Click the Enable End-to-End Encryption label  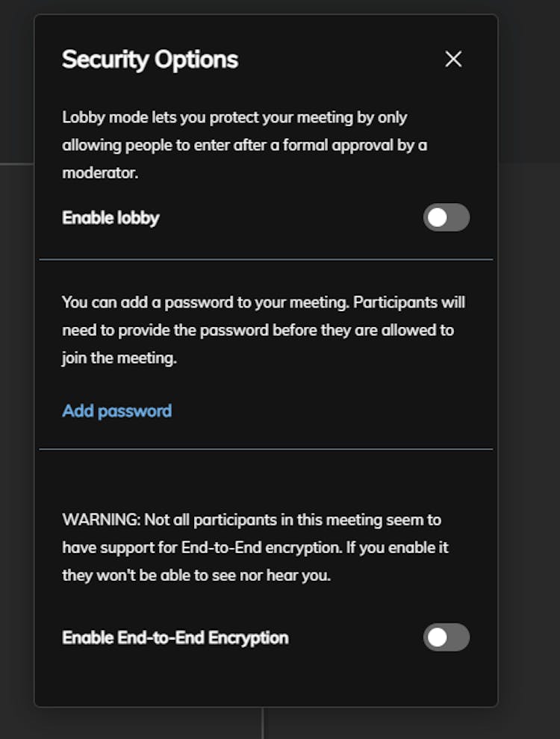click(x=175, y=637)
